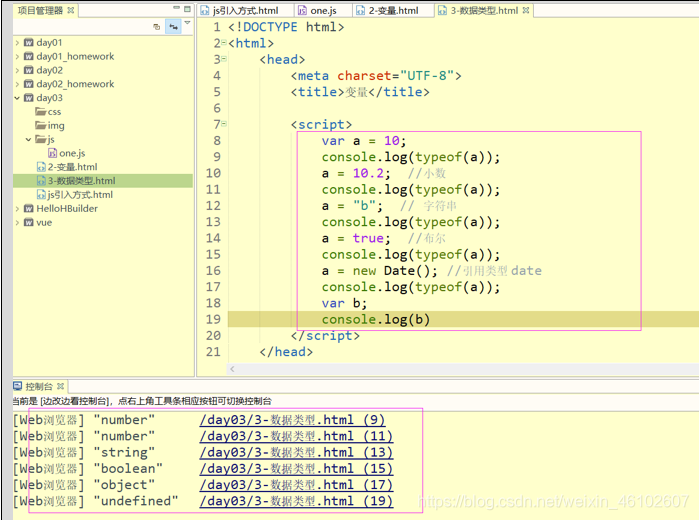Click the console "undefined" output text
Viewport: 699px width, 520px height.
(x=136, y=501)
